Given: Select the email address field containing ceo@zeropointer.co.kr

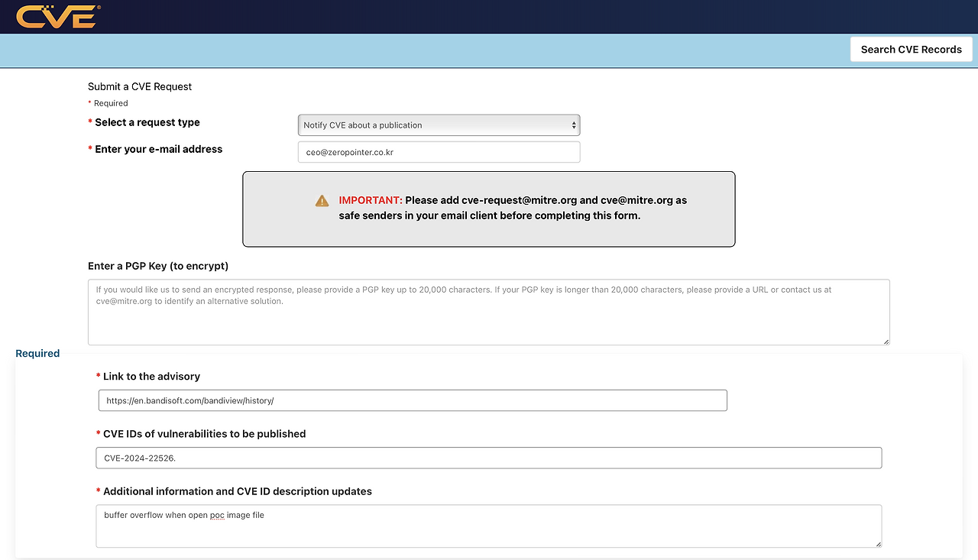Looking at the screenshot, I should pos(439,151).
